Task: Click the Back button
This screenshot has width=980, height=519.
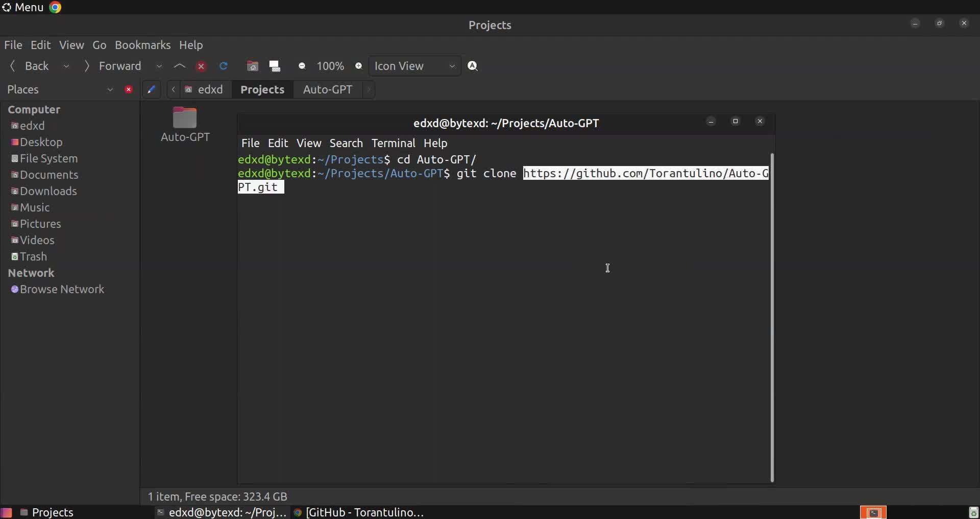Action: [x=31, y=66]
